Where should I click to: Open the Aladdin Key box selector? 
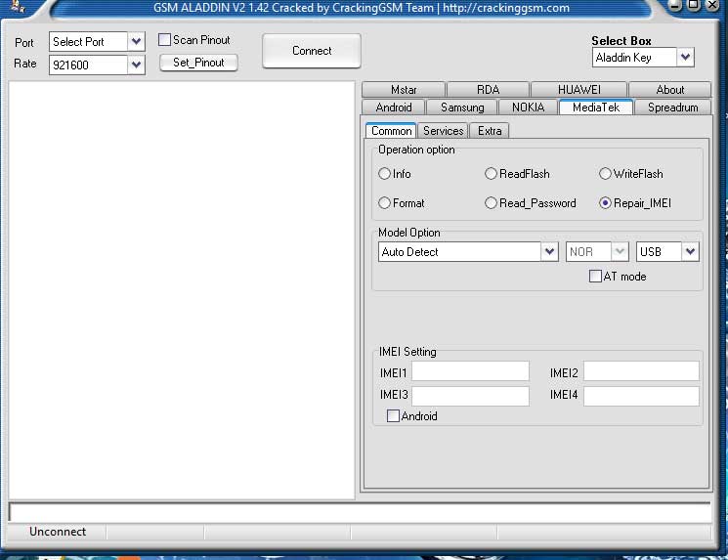click(685, 58)
